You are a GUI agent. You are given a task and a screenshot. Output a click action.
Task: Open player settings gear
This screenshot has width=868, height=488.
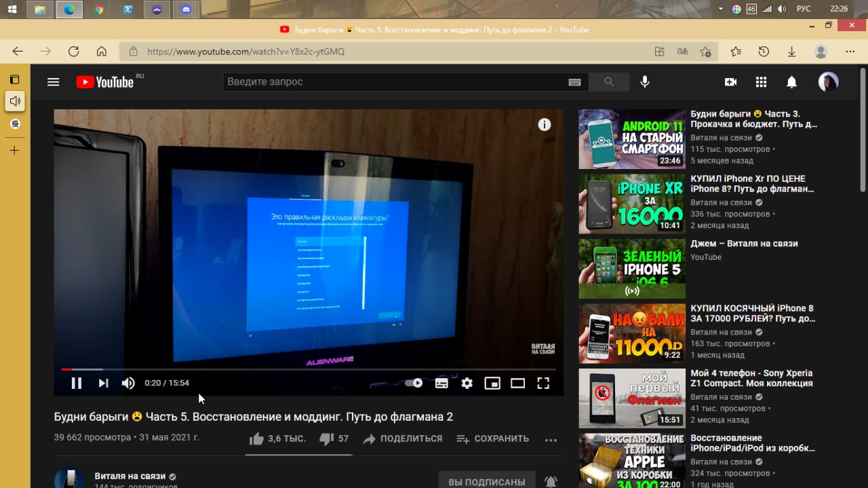tap(467, 383)
